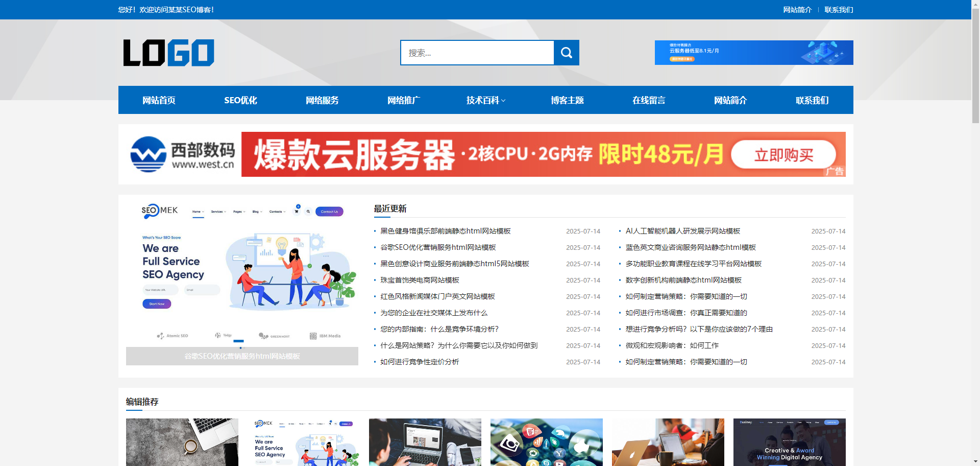This screenshot has height=466, width=980.
Task: Click the LOGO site logo
Action: click(169, 53)
